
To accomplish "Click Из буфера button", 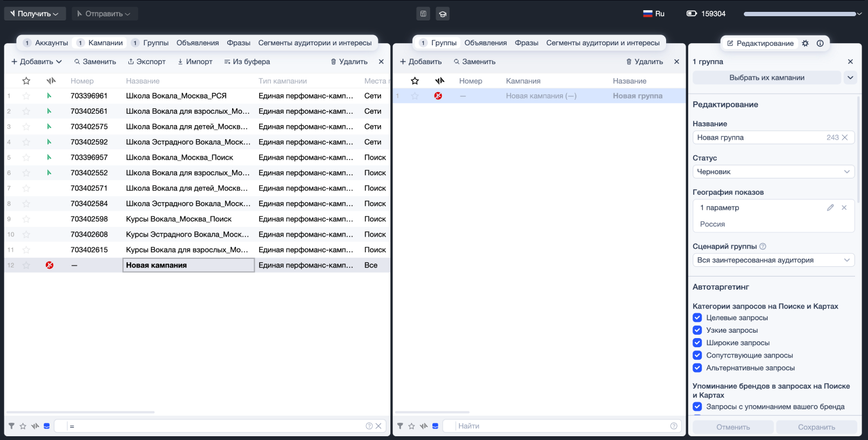I will pos(247,61).
